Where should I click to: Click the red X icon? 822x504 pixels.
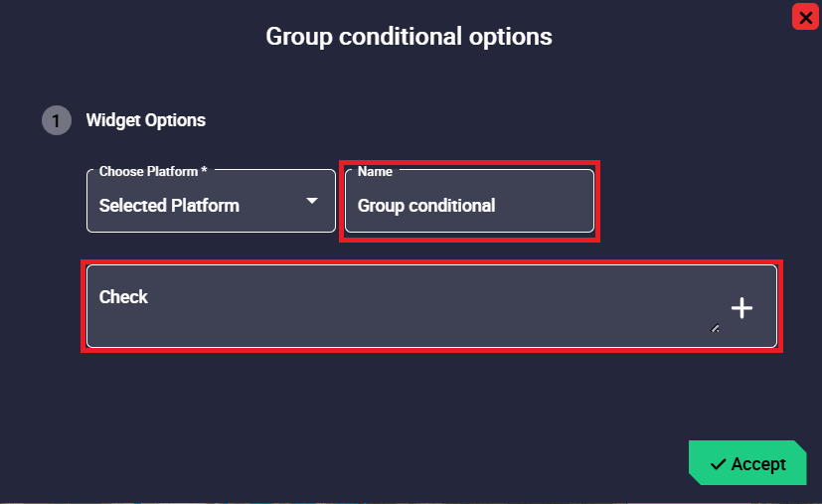pos(805,17)
